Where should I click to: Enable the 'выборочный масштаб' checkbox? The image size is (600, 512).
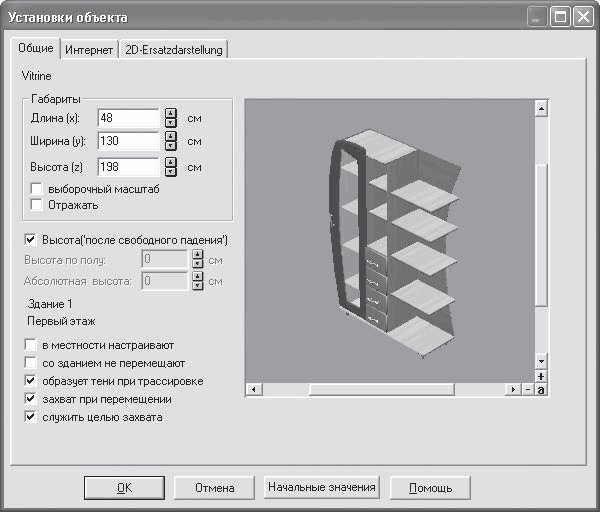pyautogui.click(x=37, y=188)
